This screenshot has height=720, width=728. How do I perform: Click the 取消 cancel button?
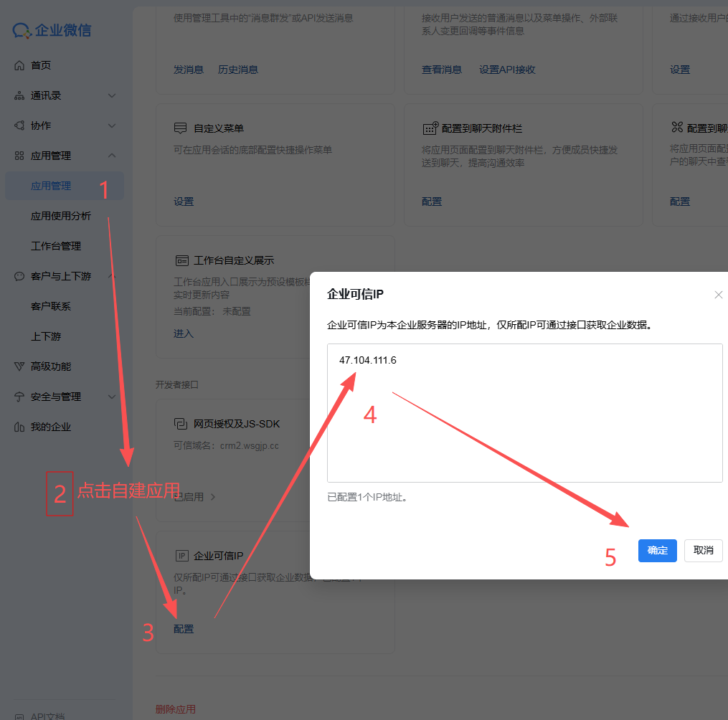(x=703, y=551)
